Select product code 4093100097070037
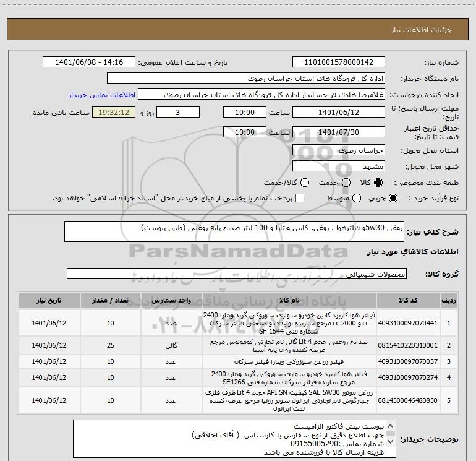This screenshot has width=476, height=461. pyautogui.click(x=408, y=361)
